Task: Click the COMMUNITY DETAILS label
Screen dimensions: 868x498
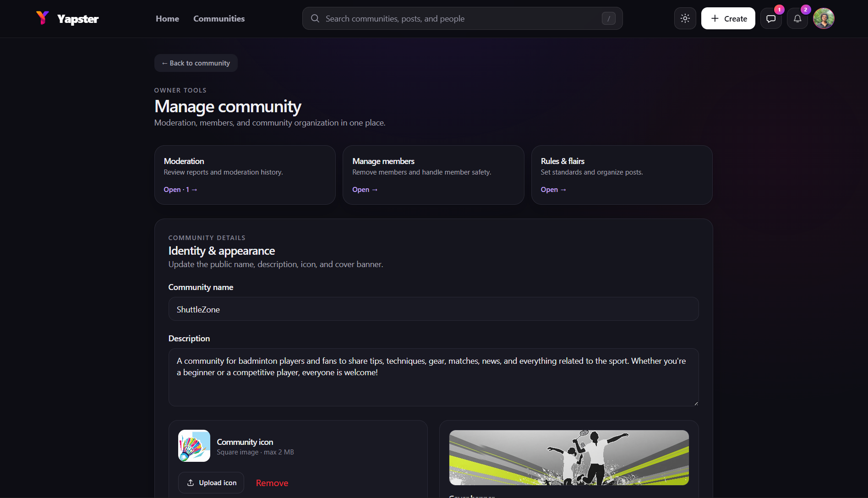Action: click(207, 238)
